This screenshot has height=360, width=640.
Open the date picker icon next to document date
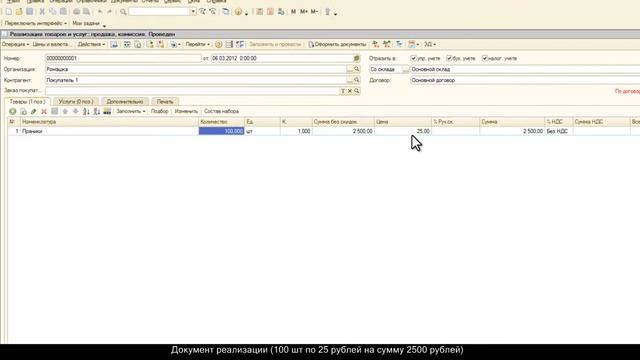[356, 58]
